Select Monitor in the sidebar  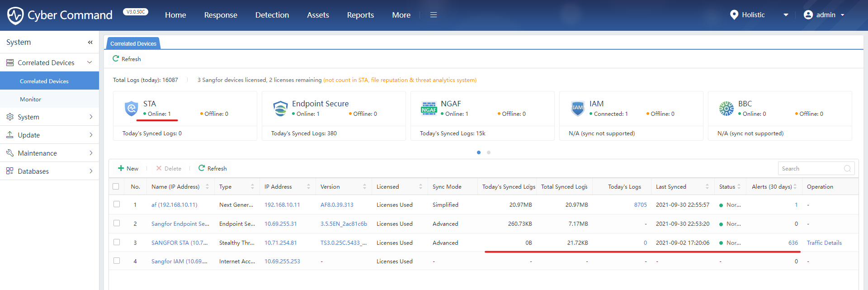49,99
